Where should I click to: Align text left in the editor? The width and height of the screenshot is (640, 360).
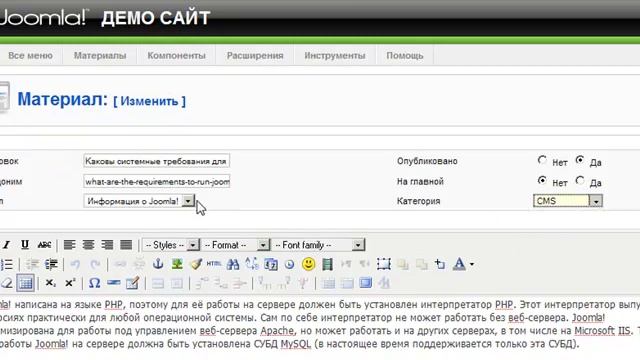[69, 245]
